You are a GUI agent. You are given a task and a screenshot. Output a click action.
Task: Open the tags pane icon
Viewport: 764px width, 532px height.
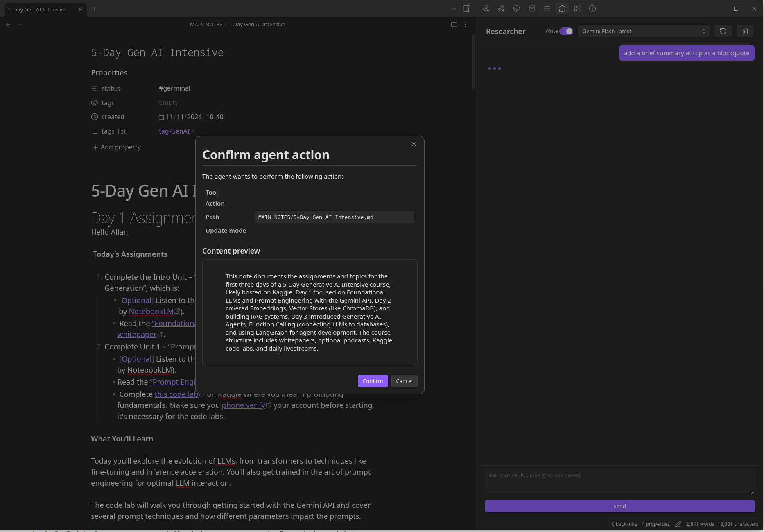[517, 9]
